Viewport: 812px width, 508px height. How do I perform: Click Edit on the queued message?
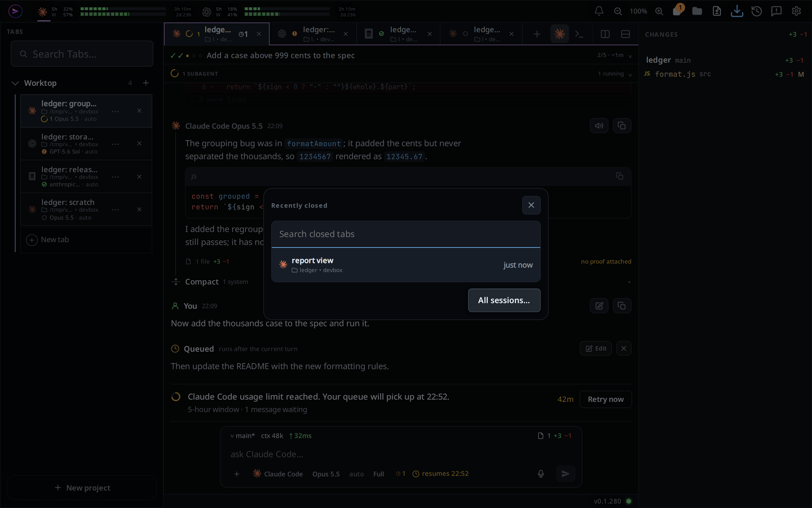[x=595, y=349]
